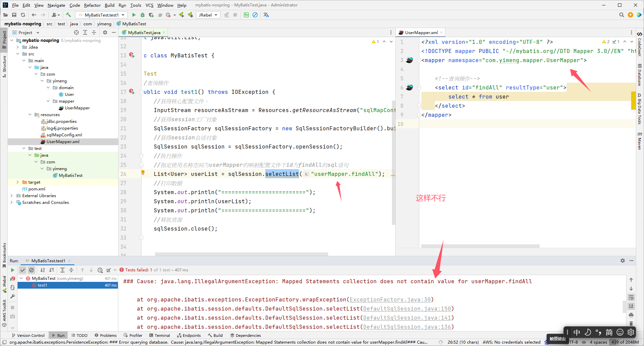Toggle soft-wrap in the console output
Image resolution: width=644 pixels, height=346 pixels.
click(631, 297)
